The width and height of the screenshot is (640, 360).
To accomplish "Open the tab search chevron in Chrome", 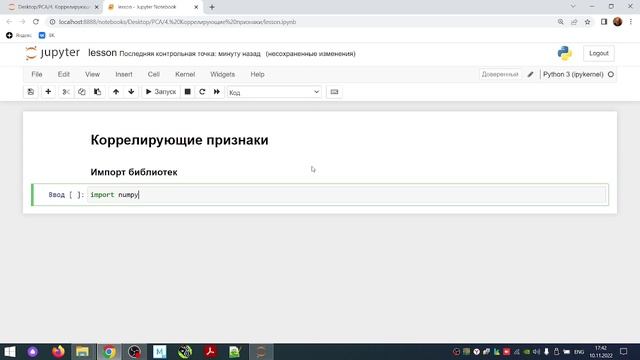I will 573,7.
